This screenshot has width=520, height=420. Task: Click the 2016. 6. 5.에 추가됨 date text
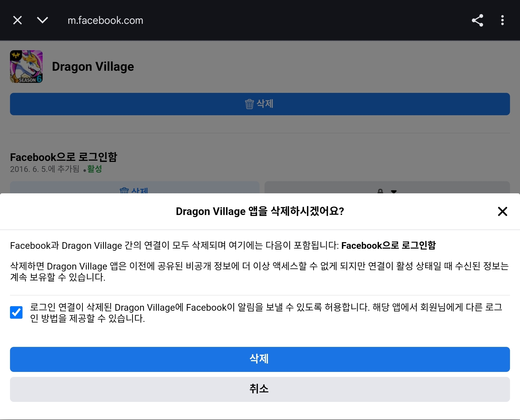[45, 169]
